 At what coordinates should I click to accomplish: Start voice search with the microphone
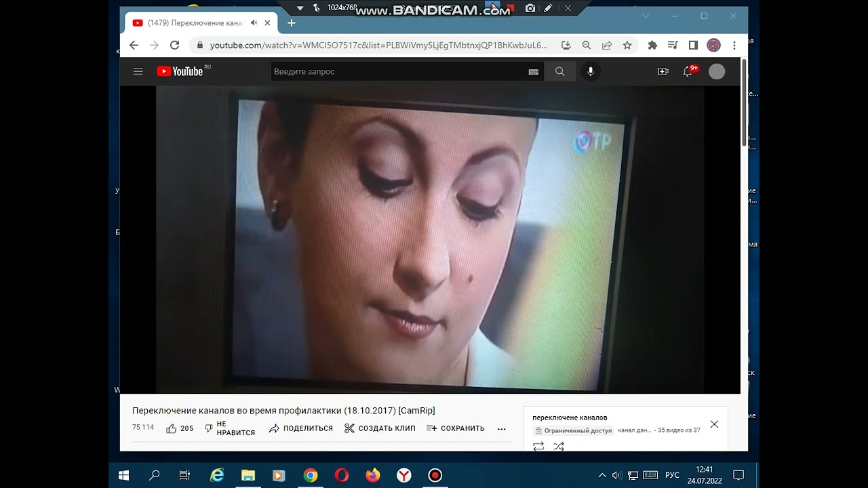click(x=591, y=71)
